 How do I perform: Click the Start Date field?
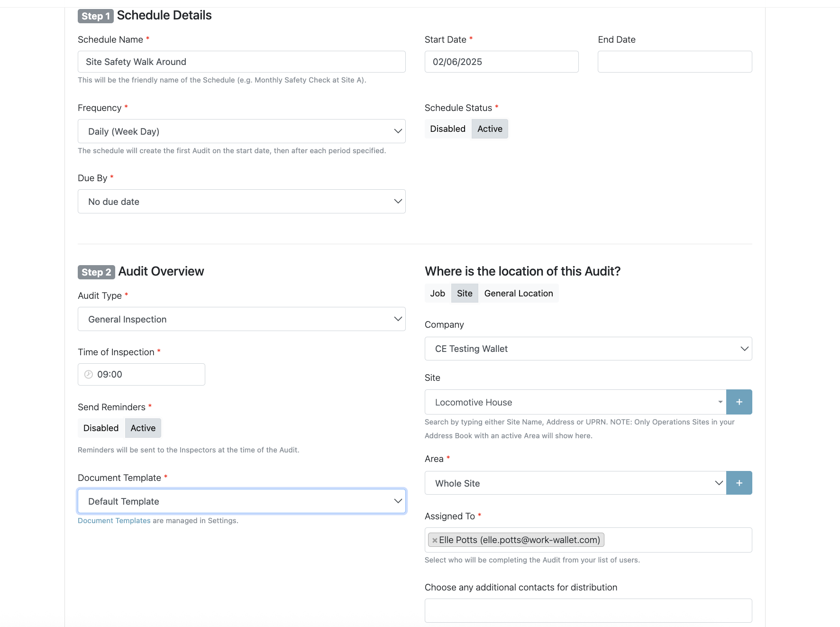502,62
